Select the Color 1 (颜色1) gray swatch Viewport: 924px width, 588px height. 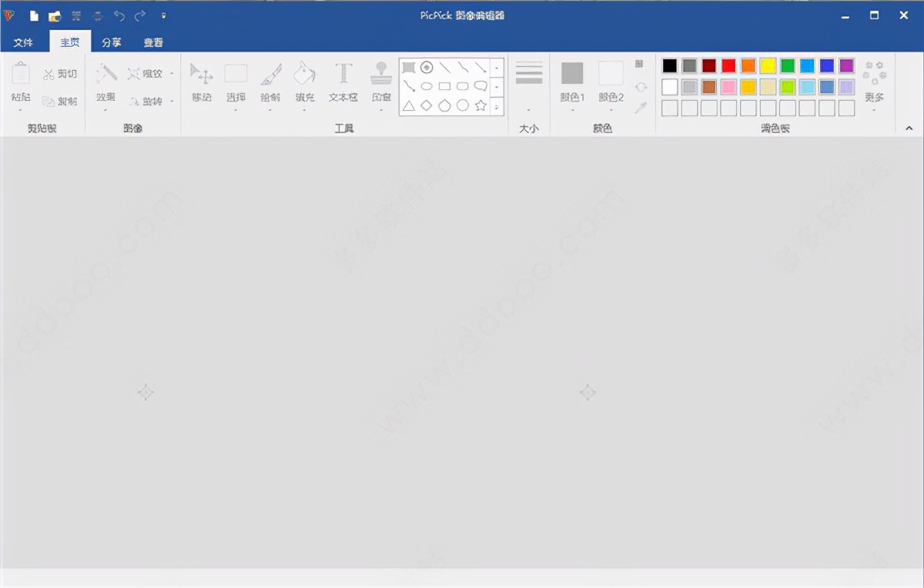tap(572, 73)
